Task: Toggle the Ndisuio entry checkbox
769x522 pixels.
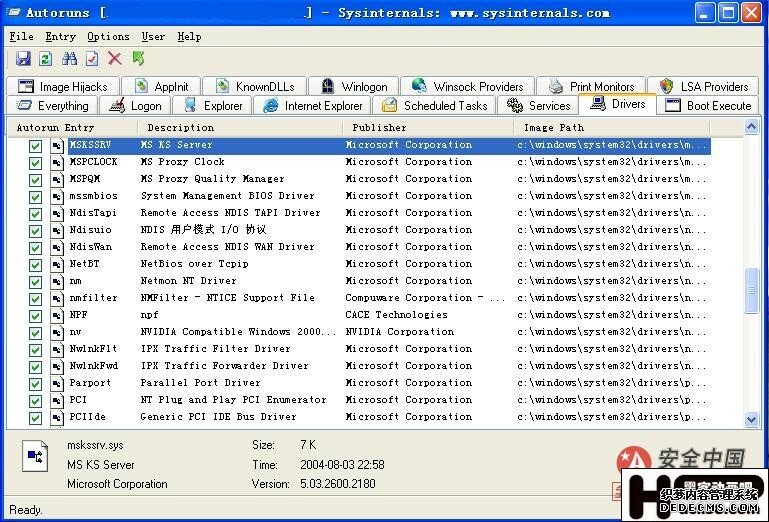Action: point(35,231)
